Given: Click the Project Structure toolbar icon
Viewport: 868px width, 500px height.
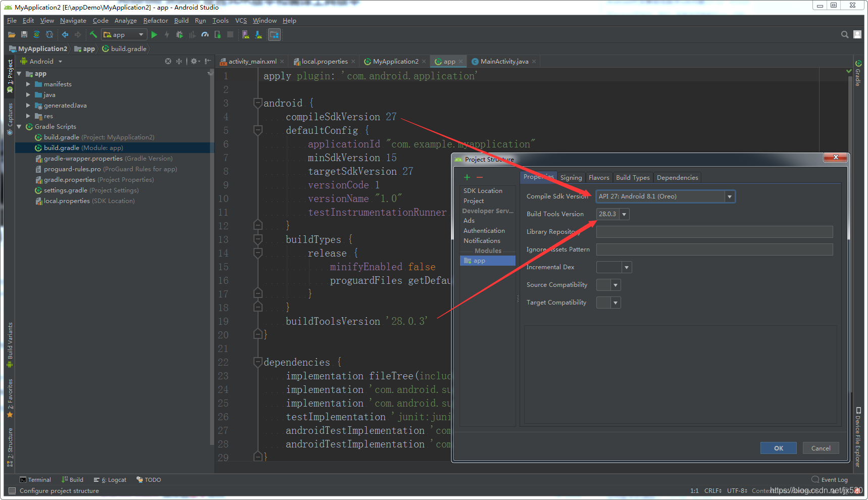Looking at the screenshot, I should point(274,35).
